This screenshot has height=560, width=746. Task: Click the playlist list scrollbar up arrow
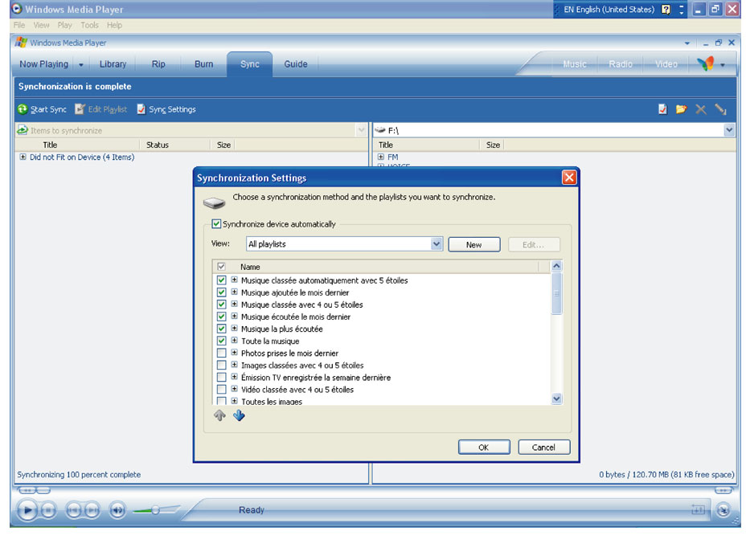(x=556, y=266)
